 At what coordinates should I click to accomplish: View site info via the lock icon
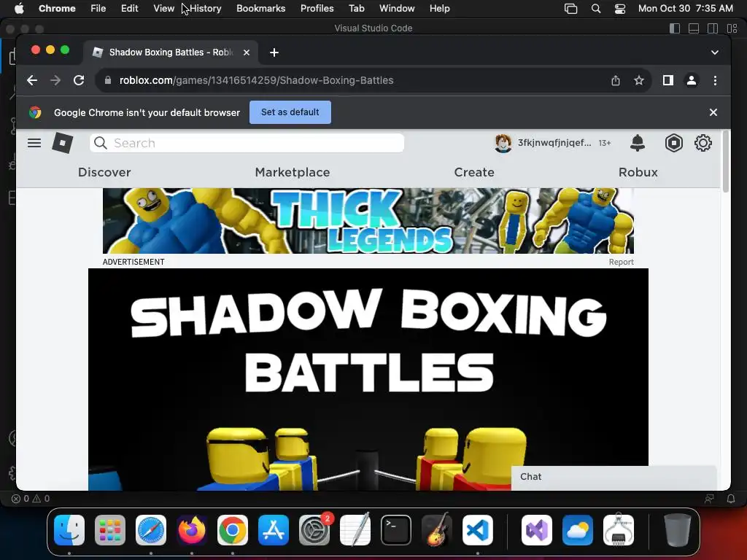pyautogui.click(x=108, y=80)
